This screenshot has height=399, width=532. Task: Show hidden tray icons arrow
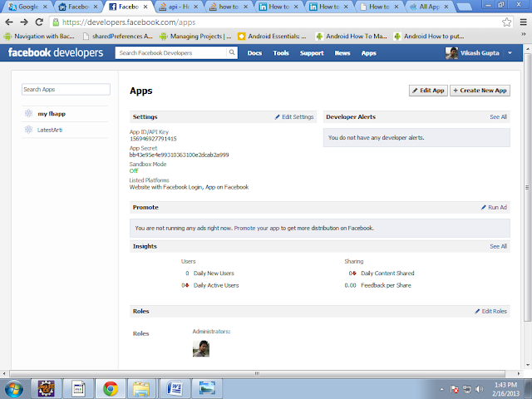tap(441, 389)
